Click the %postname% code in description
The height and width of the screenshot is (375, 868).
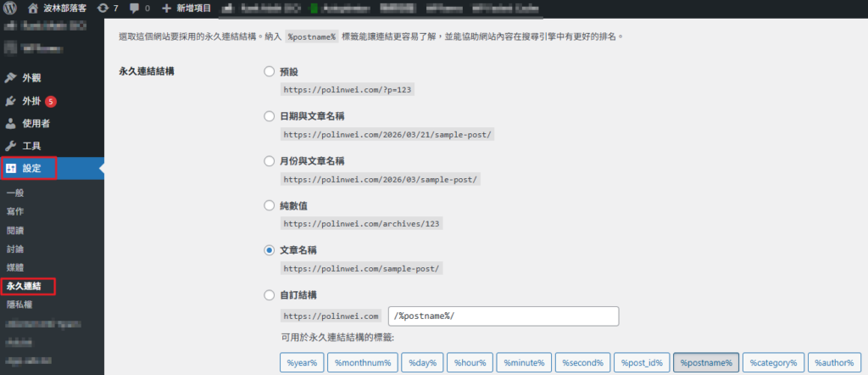pyautogui.click(x=311, y=37)
